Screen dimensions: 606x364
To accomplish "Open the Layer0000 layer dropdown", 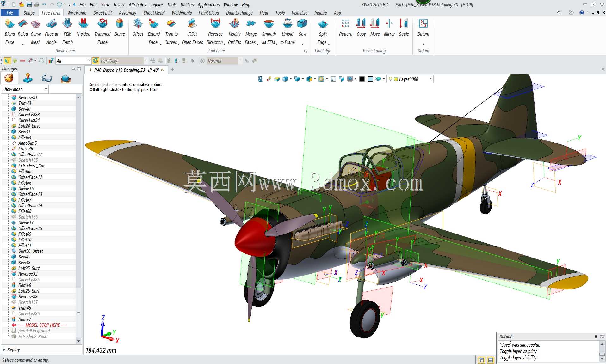I will pos(431,79).
